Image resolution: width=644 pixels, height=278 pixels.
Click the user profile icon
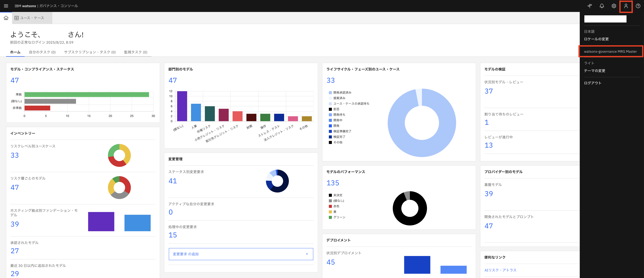pos(626,6)
